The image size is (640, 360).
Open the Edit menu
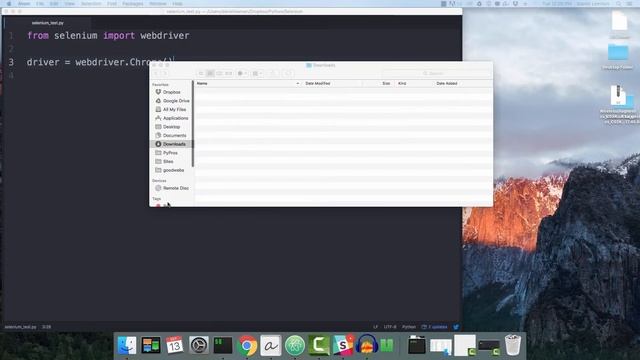click(54, 4)
